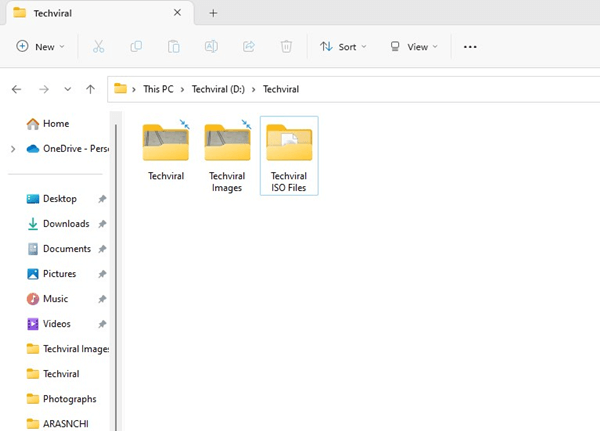600x431 pixels.
Task: Open the View dropdown menu
Action: [x=414, y=47]
